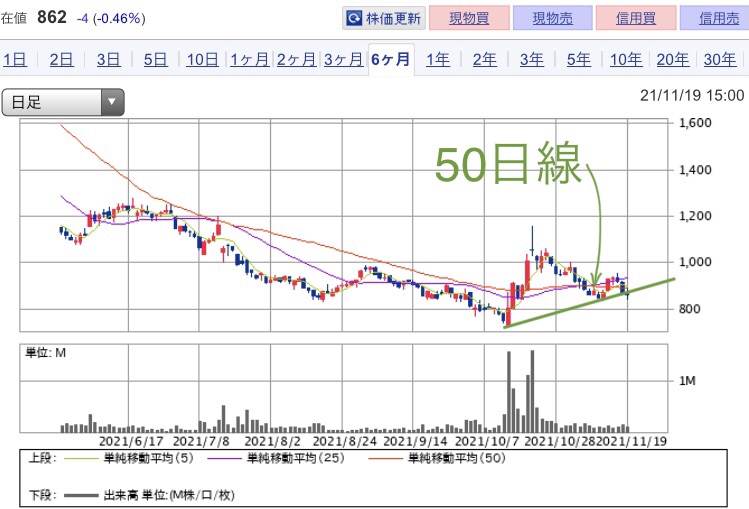Open the 日足 timeframe dropdown
The width and height of the screenshot is (749, 509).
pyautogui.click(x=63, y=102)
